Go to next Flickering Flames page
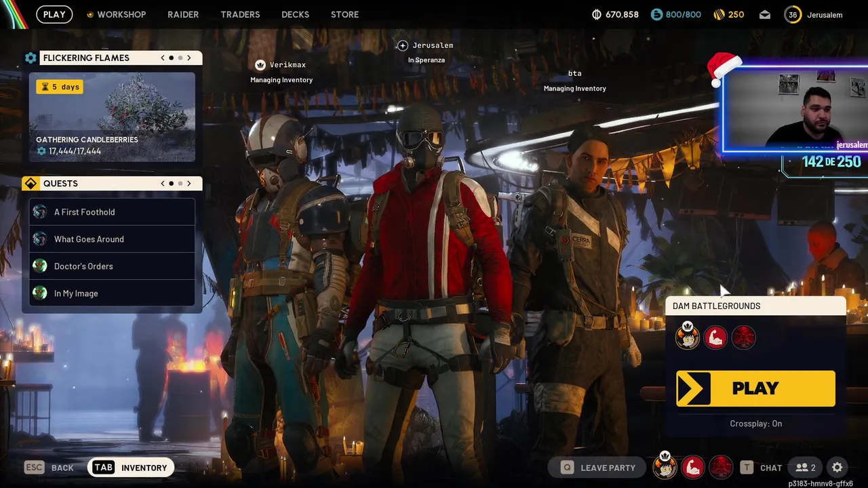 (189, 58)
